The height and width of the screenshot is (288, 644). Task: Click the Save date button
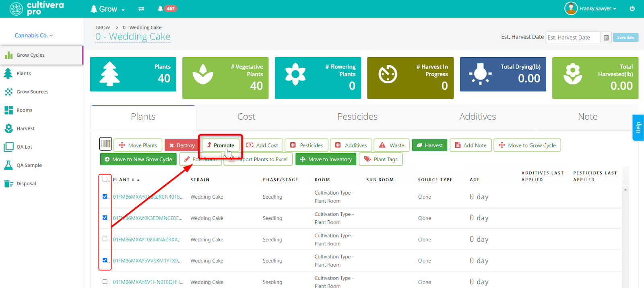click(625, 37)
